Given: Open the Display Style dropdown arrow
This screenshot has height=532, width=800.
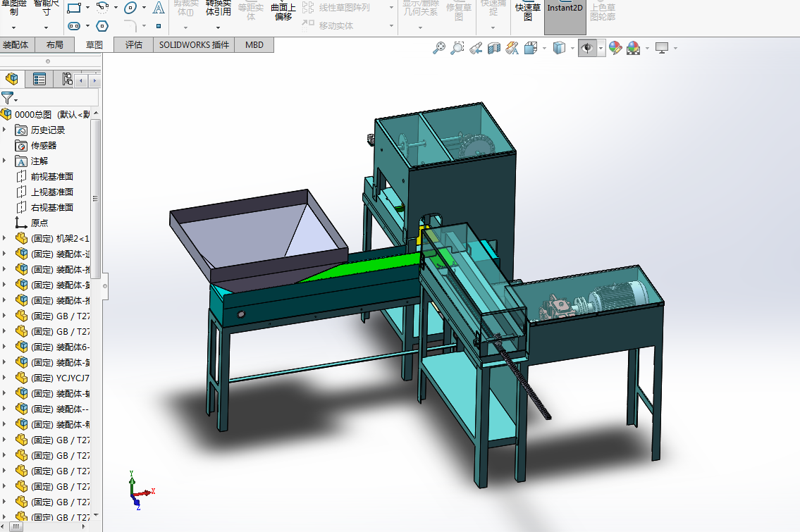Looking at the screenshot, I should 573,49.
